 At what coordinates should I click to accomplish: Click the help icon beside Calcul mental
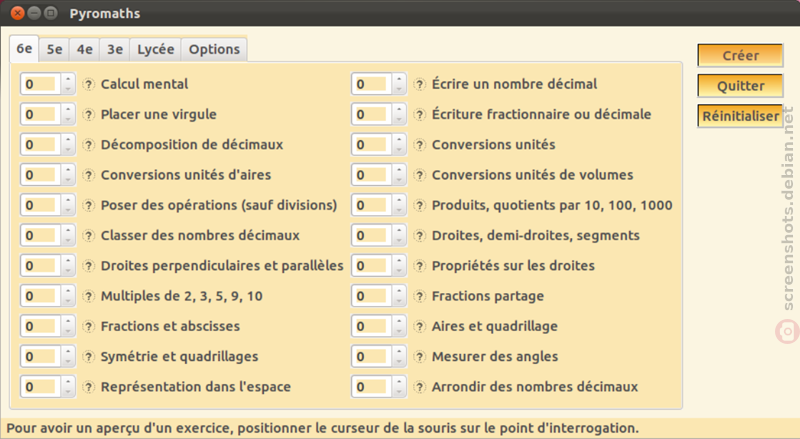(89, 84)
